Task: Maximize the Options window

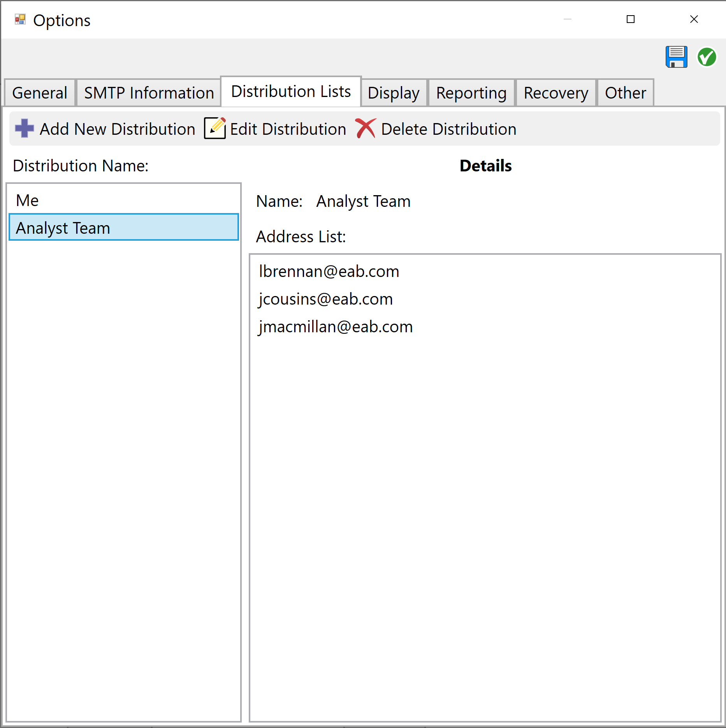Action: (631, 19)
